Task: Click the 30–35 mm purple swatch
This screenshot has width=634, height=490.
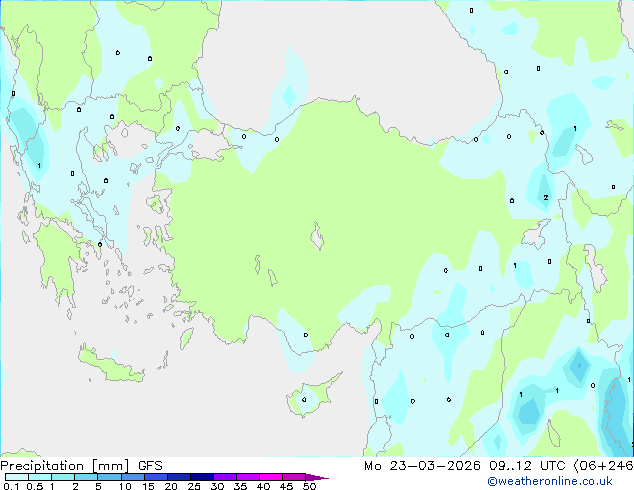Action: point(224,477)
